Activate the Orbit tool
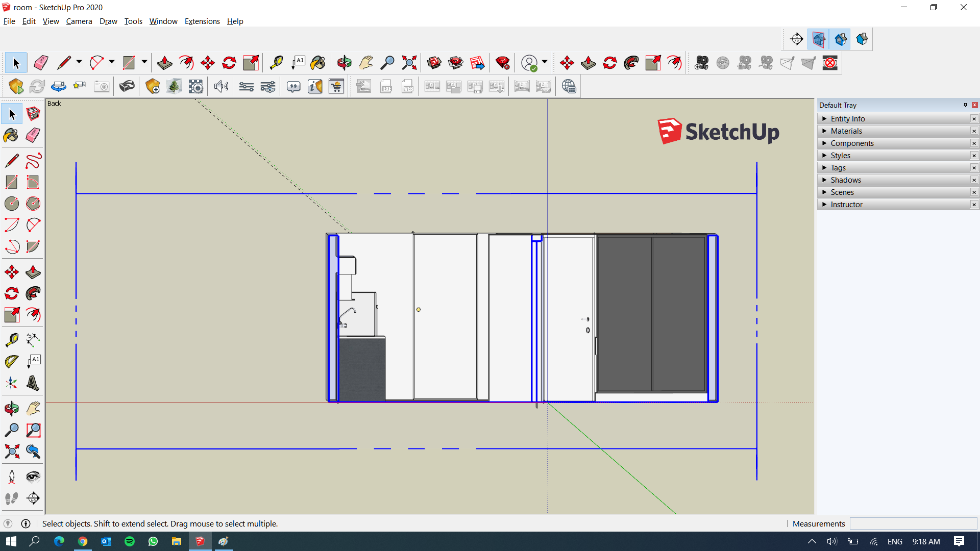This screenshot has width=980, height=551. coord(345,62)
